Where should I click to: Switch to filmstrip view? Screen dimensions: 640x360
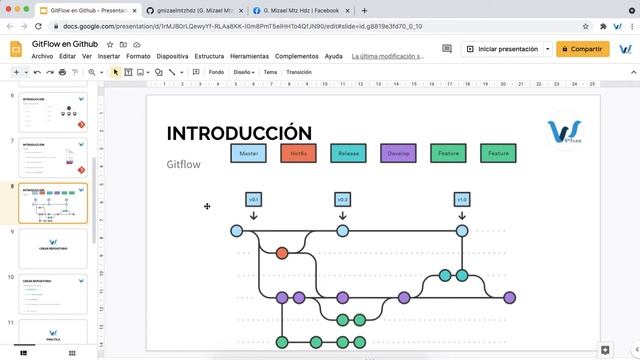(x=24, y=353)
